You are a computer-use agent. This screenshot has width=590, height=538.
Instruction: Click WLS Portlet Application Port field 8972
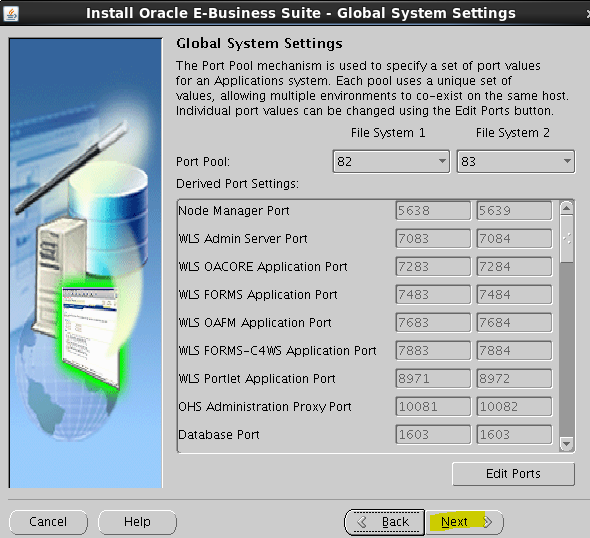(514, 378)
